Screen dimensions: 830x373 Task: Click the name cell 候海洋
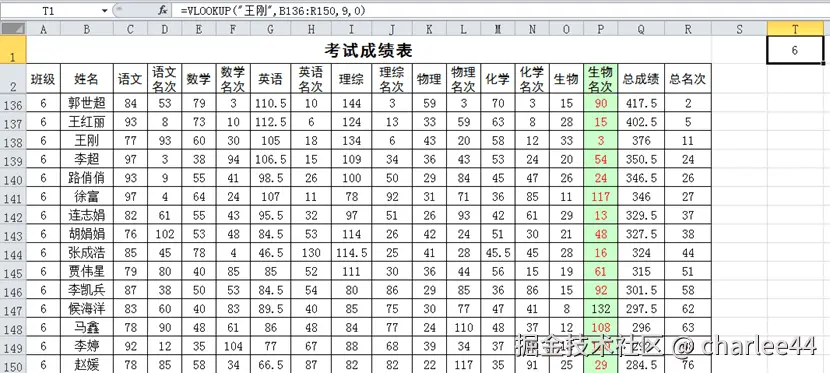click(x=87, y=309)
